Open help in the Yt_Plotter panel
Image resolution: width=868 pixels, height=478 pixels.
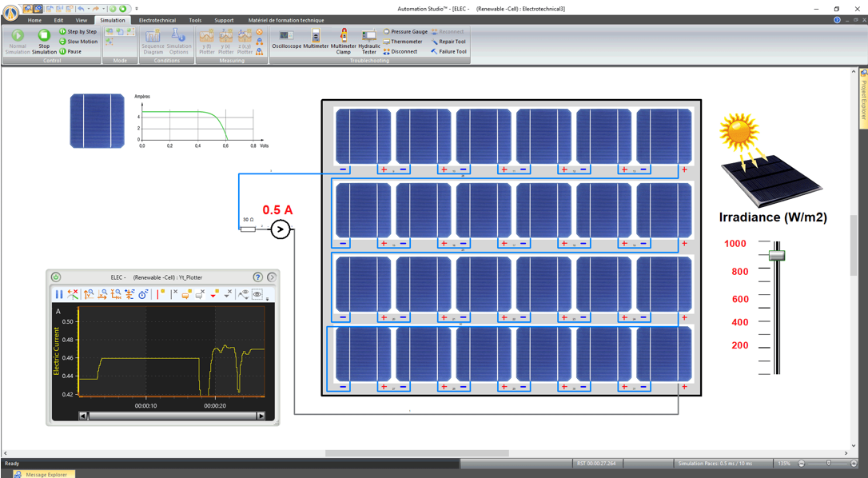tap(257, 277)
